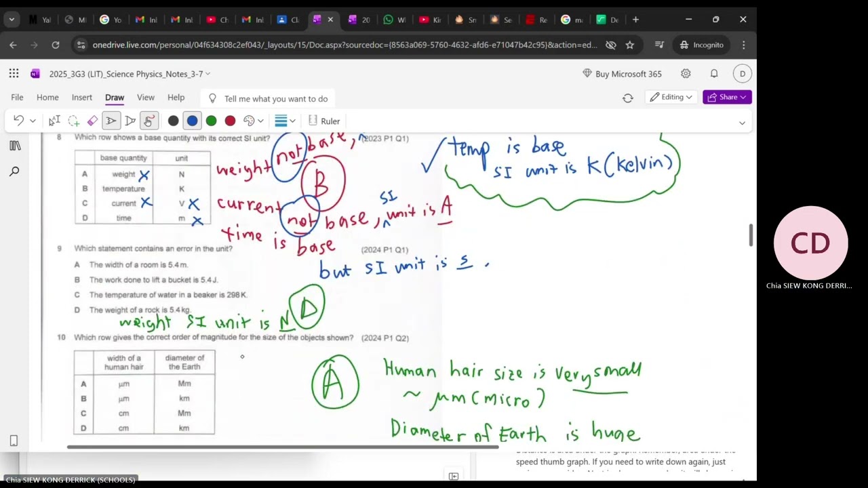The image size is (868, 488).
Task: Reload the page in Chrome
Action: (x=56, y=45)
